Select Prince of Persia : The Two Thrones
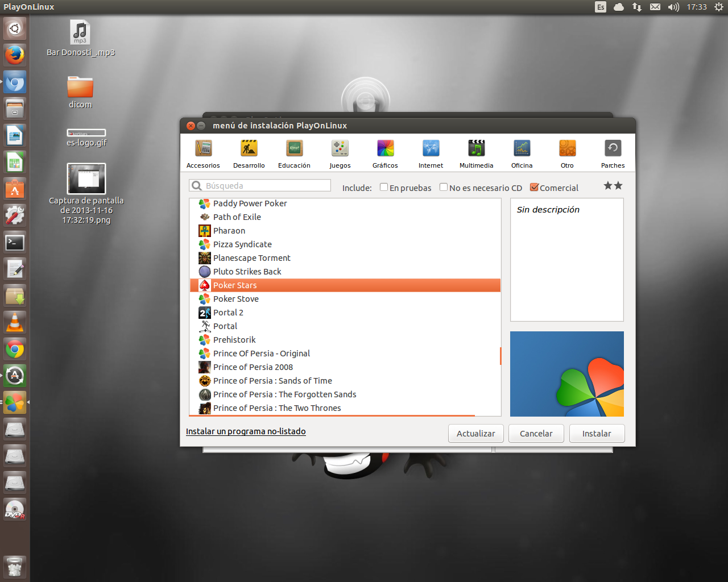 tap(345, 408)
